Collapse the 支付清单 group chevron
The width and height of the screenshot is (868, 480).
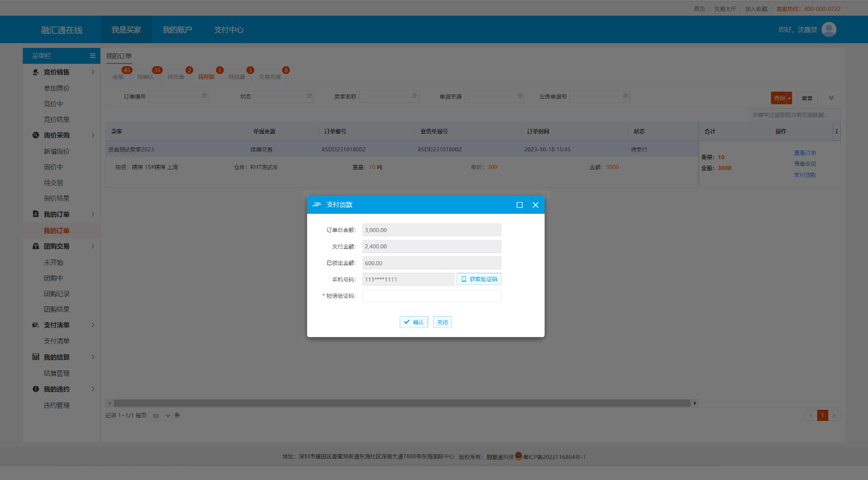pos(93,325)
